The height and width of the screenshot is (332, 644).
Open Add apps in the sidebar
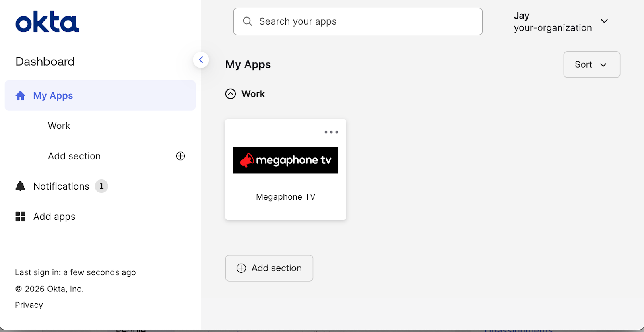tap(54, 217)
